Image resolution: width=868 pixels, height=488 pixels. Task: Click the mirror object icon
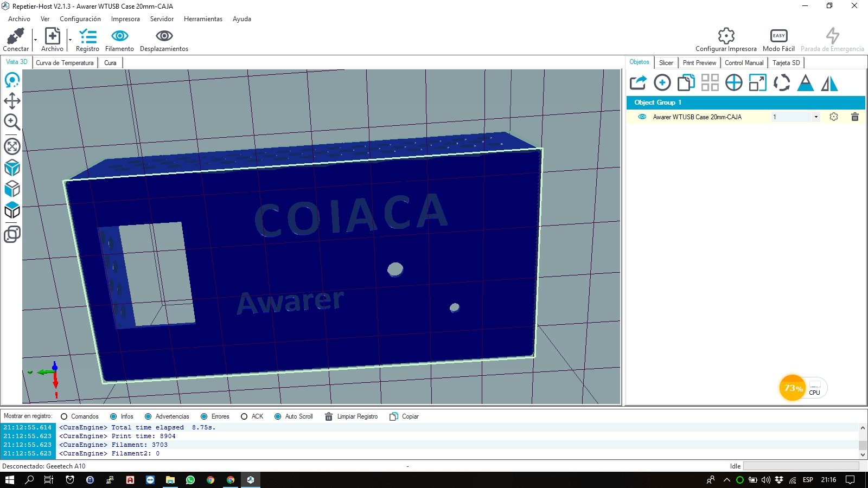[829, 83]
